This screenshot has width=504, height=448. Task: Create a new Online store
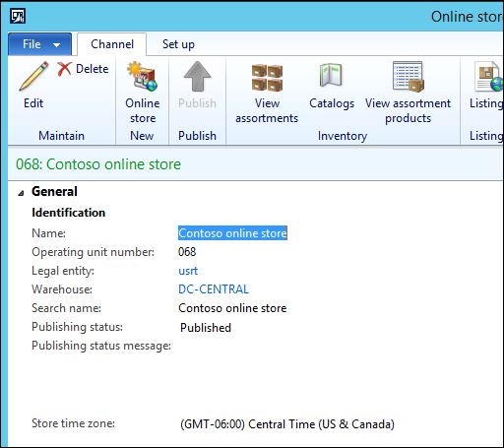(143, 77)
